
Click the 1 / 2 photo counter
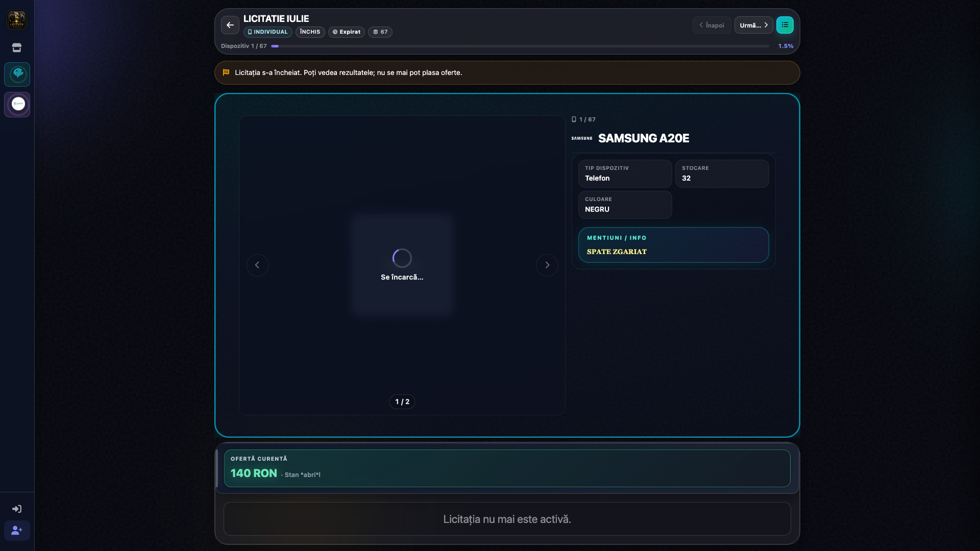402,402
